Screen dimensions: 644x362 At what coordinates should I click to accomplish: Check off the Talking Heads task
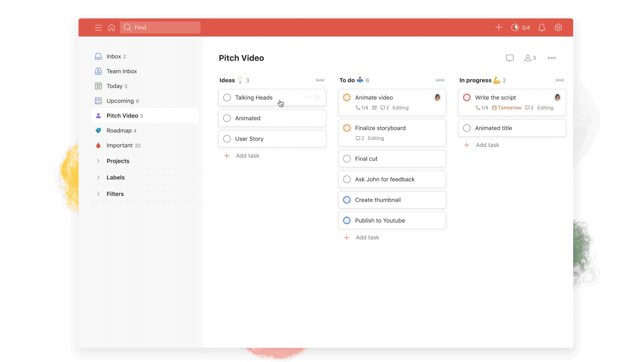pyautogui.click(x=227, y=97)
